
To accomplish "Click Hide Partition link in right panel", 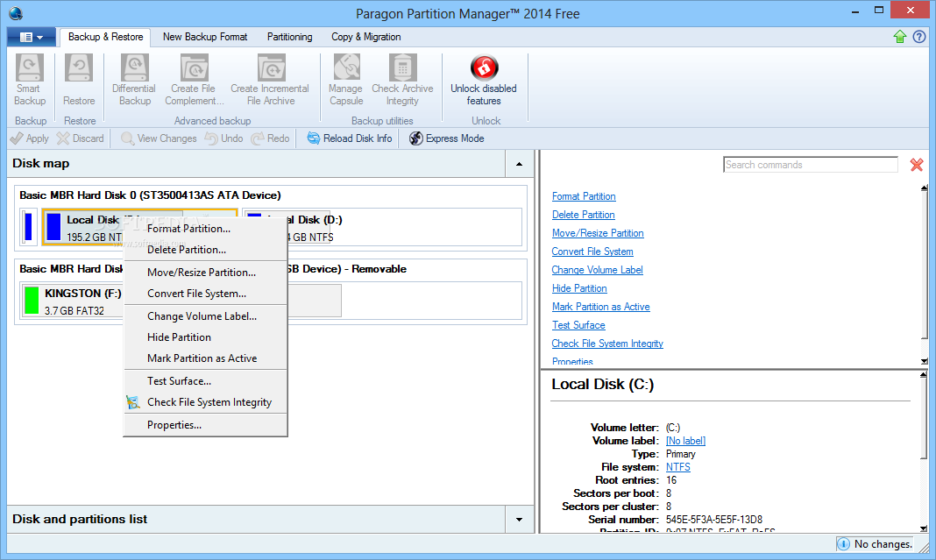I will click(579, 288).
